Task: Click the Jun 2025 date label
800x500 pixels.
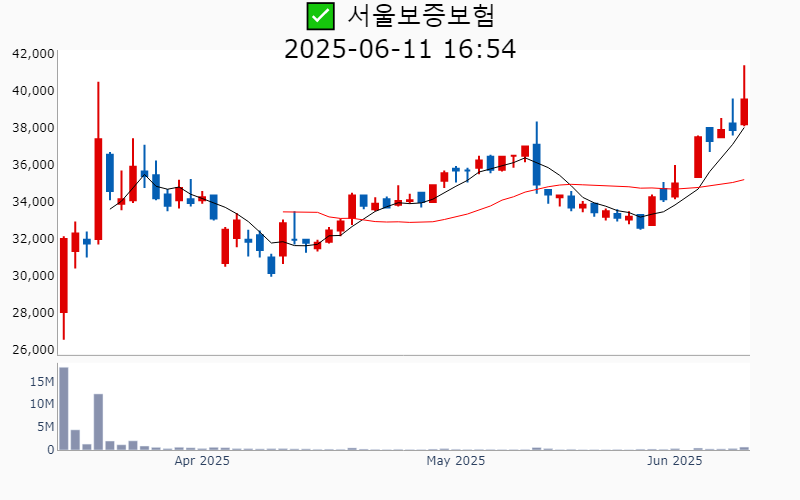Action: click(x=674, y=461)
